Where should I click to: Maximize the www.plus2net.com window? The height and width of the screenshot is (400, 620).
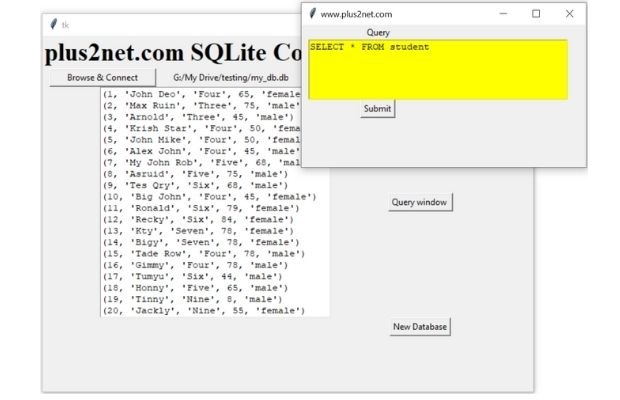pos(536,14)
